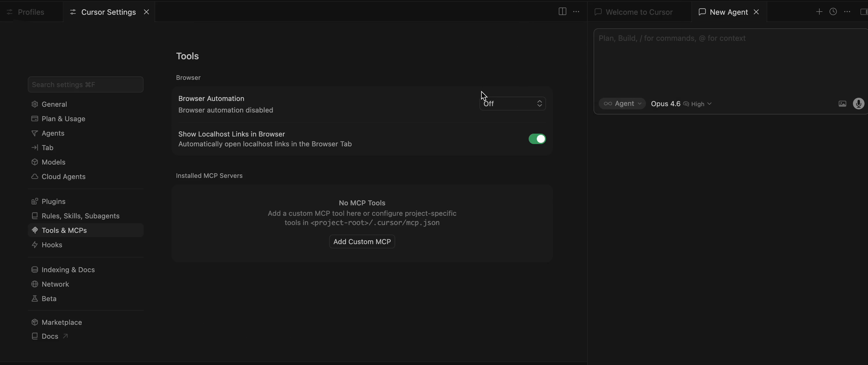Open the Opus 4.6 model selector
This screenshot has width=868, height=365.
(665, 104)
